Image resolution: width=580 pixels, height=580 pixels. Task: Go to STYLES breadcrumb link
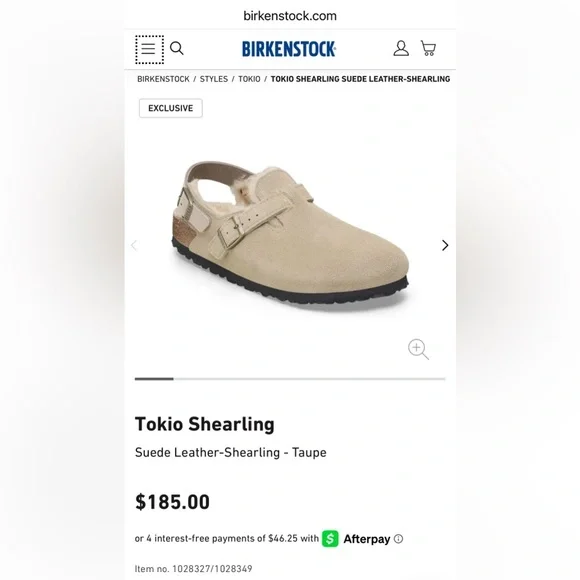214,79
